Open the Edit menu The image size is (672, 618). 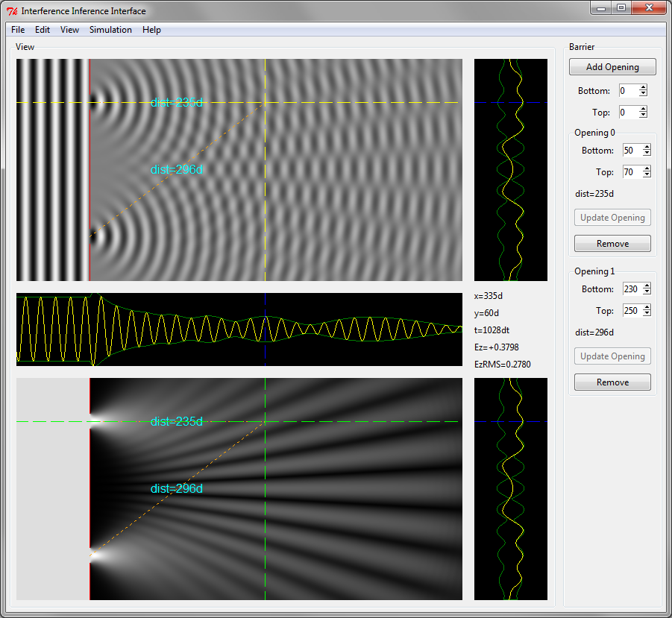43,30
